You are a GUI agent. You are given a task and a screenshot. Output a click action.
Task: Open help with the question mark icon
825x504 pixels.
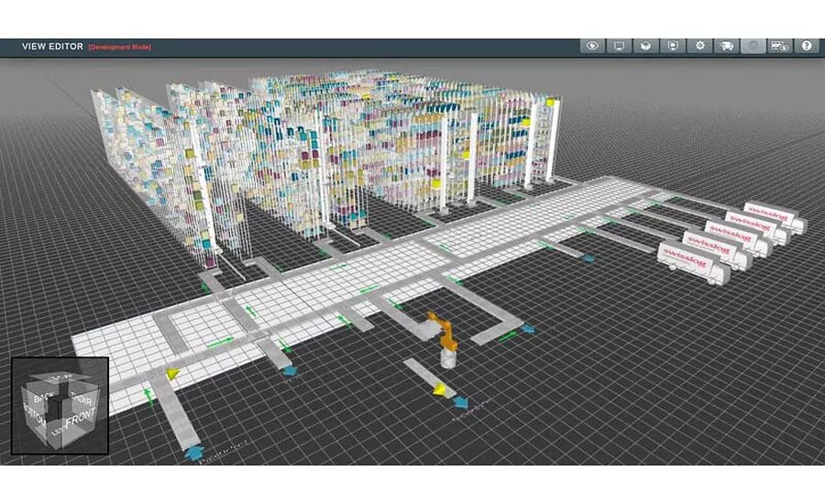807,47
